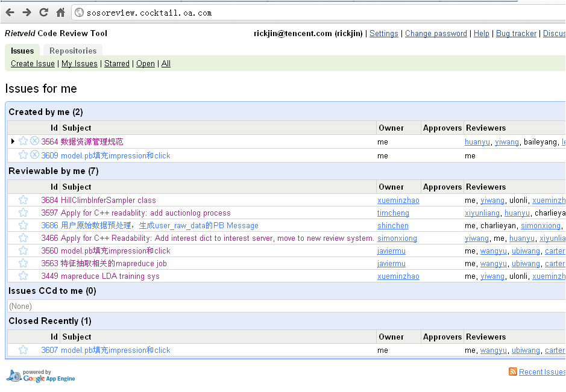Go to browser home icon

(x=61, y=13)
